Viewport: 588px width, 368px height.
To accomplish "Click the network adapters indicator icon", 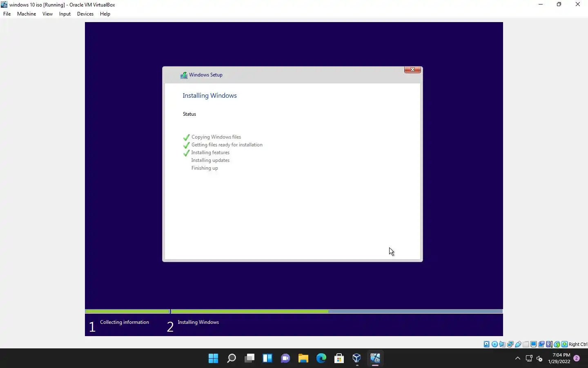I will tap(510, 344).
